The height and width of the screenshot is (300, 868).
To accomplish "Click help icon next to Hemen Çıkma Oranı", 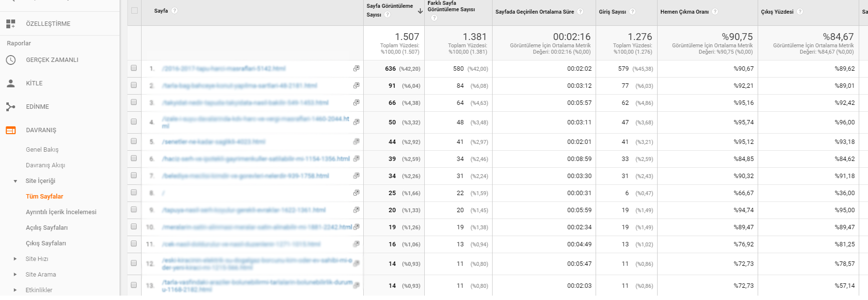I will click(715, 12).
